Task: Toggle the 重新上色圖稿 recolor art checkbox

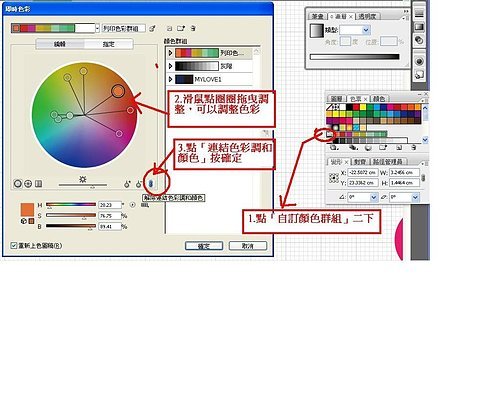Action: pyautogui.click(x=14, y=246)
